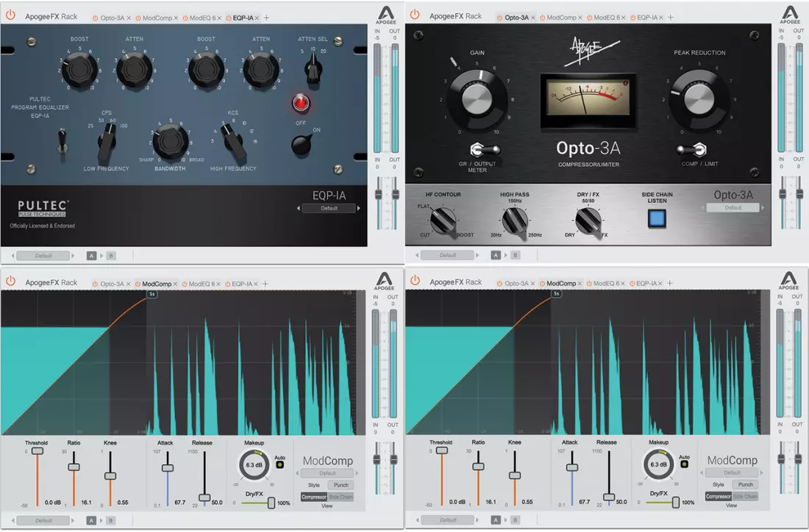Screen dimensions: 809x532
Task: Switch to the ModEQ 6 tab in lower-left ModComp window
Action: pos(202,284)
